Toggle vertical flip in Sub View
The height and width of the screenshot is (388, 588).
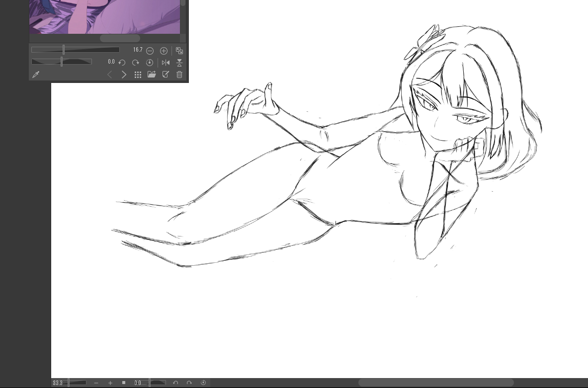pos(179,63)
